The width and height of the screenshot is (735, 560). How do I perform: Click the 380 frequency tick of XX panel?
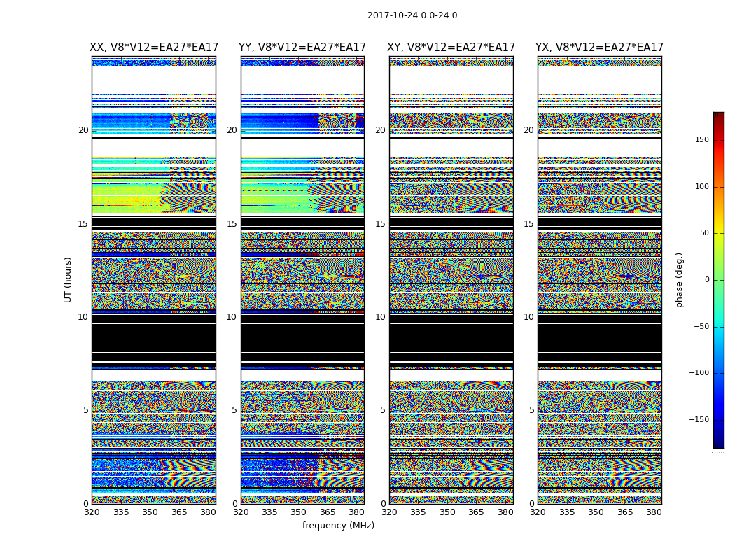(x=208, y=512)
